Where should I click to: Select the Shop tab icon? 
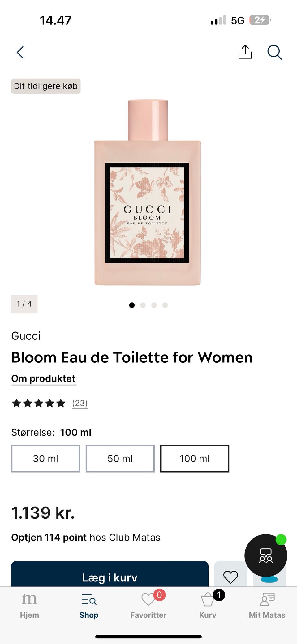point(89,605)
